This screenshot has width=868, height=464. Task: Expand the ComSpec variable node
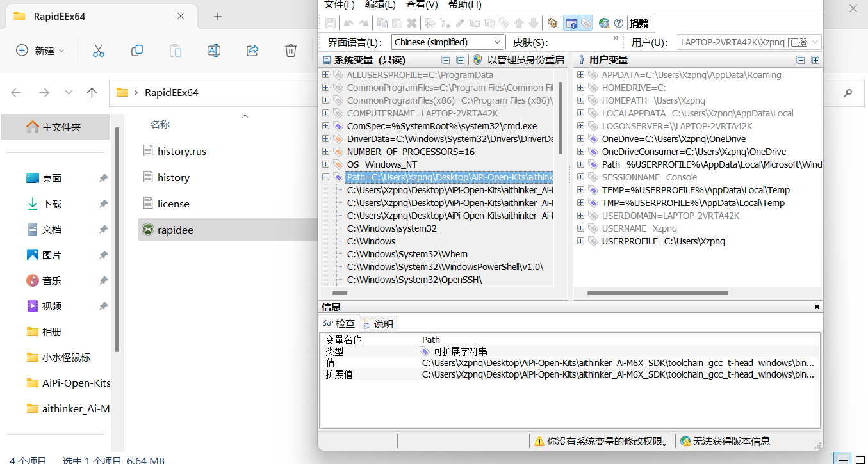325,126
